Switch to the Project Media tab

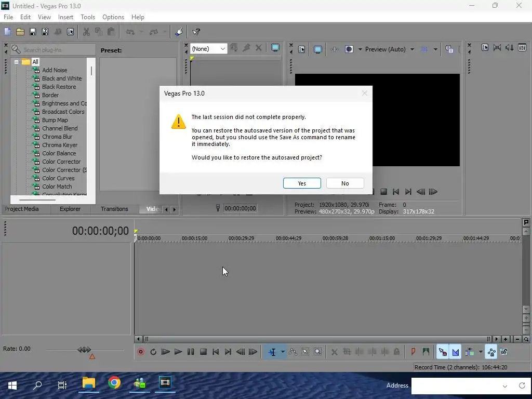pos(22,209)
